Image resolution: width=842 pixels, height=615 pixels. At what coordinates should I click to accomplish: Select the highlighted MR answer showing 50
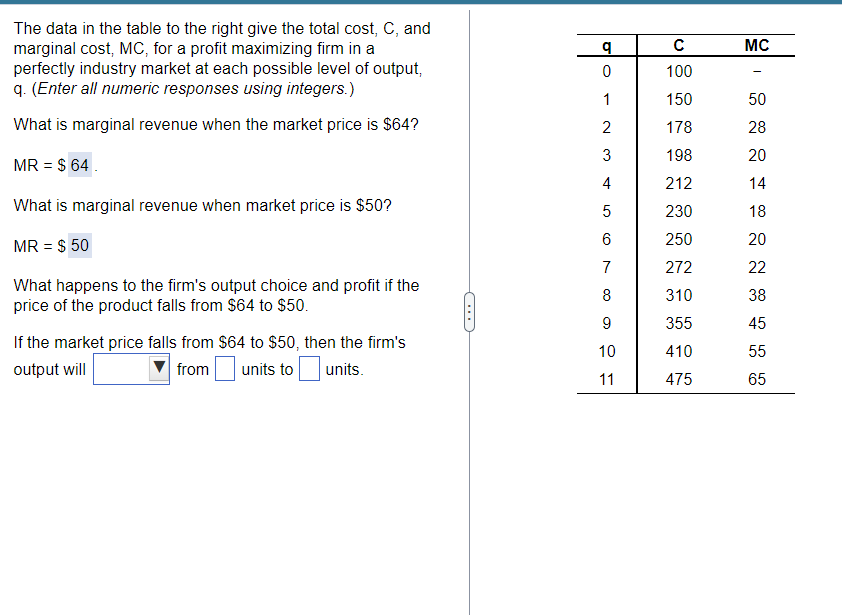[80, 245]
